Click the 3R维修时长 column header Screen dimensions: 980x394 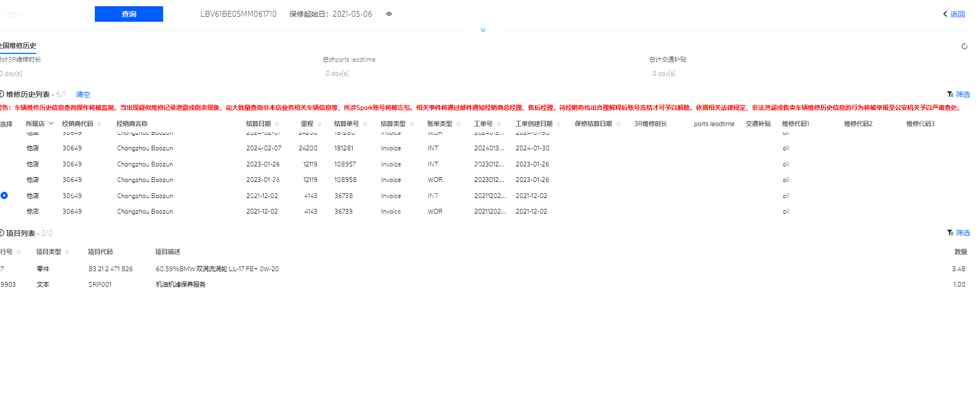click(x=651, y=124)
